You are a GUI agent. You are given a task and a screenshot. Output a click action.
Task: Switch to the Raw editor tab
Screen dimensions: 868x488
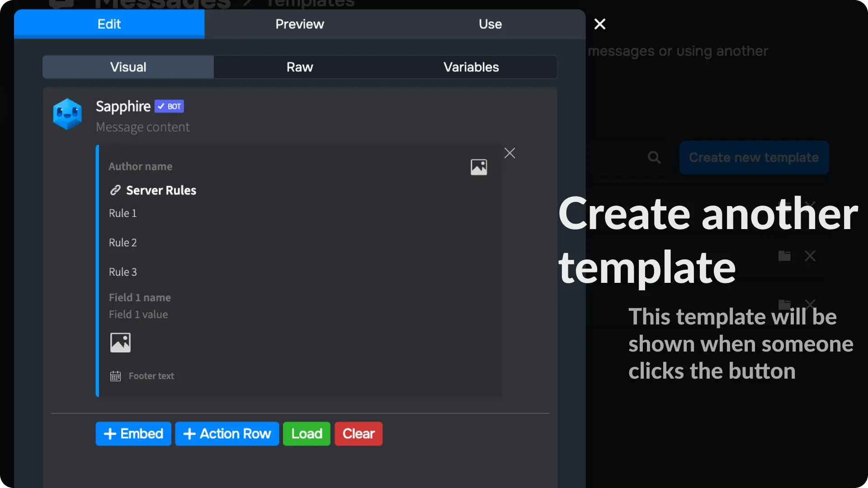[x=300, y=67]
